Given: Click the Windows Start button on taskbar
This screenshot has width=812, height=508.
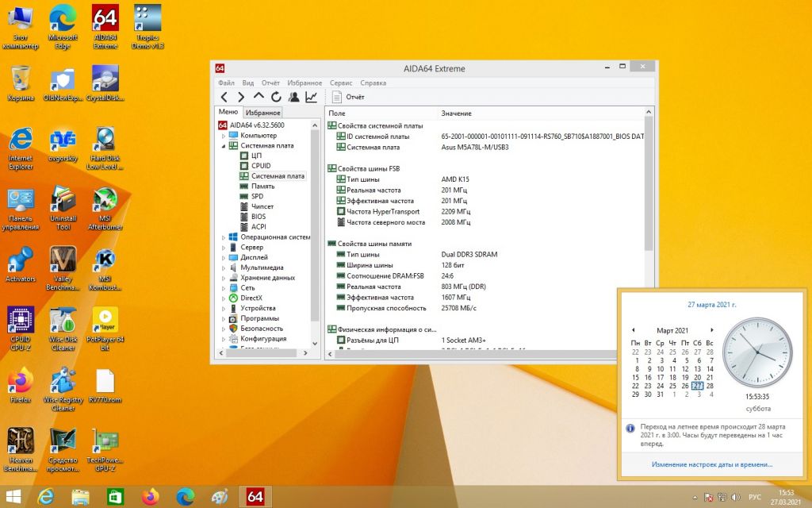Looking at the screenshot, I should (13, 497).
